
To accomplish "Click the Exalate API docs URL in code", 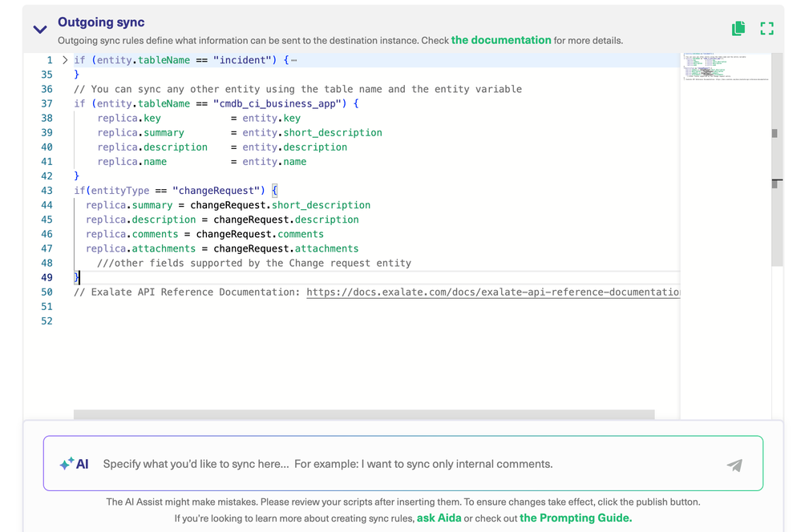I will (x=492, y=292).
